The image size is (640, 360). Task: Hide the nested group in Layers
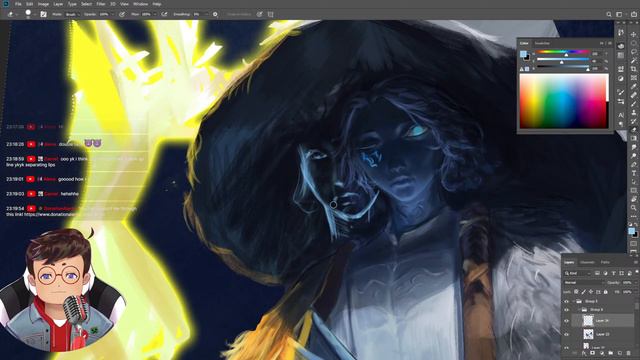coord(566,310)
